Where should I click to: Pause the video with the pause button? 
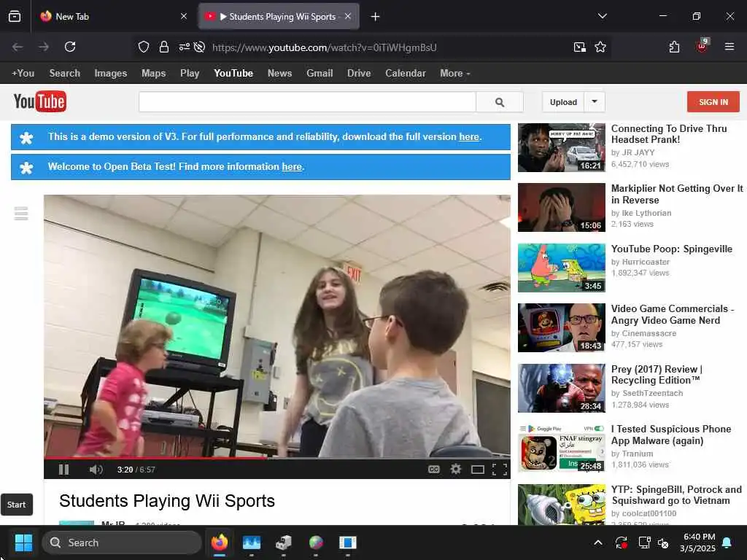coord(64,470)
